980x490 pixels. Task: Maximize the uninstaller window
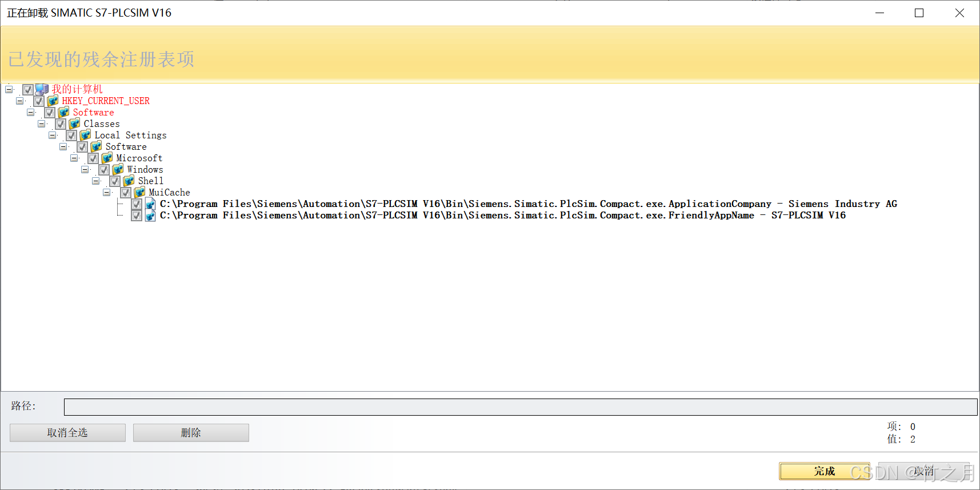tap(919, 13)
